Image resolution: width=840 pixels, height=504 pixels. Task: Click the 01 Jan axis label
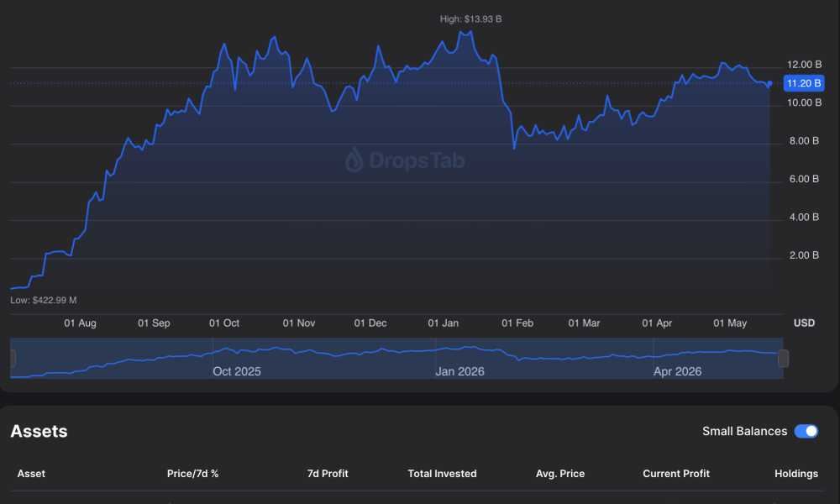[443, 323]
